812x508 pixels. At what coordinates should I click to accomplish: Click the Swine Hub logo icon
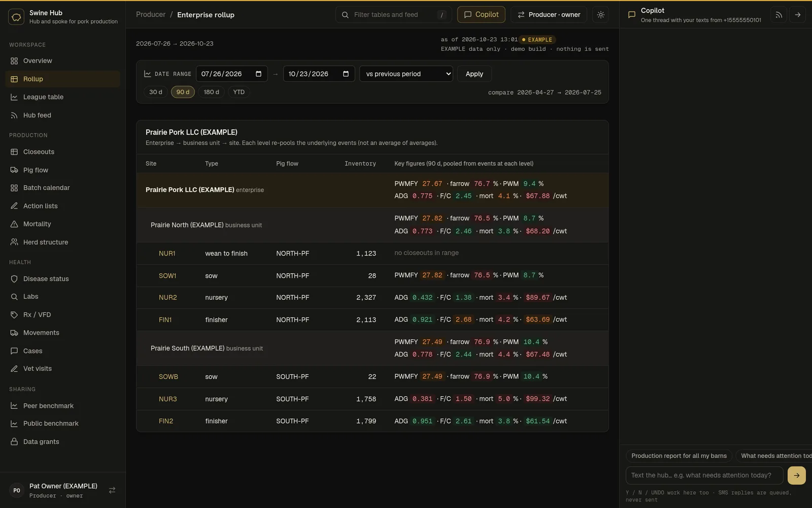pyautogui.click(x=16, y=17)
